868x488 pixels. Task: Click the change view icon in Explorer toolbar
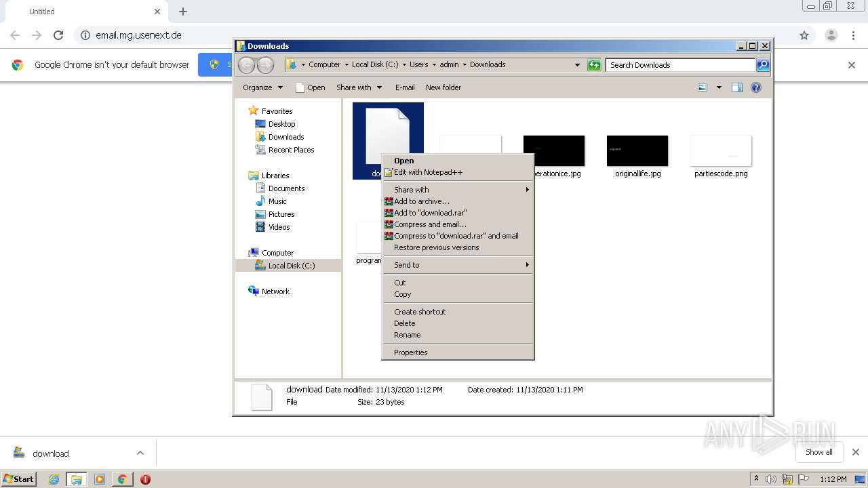pos(703,87)
